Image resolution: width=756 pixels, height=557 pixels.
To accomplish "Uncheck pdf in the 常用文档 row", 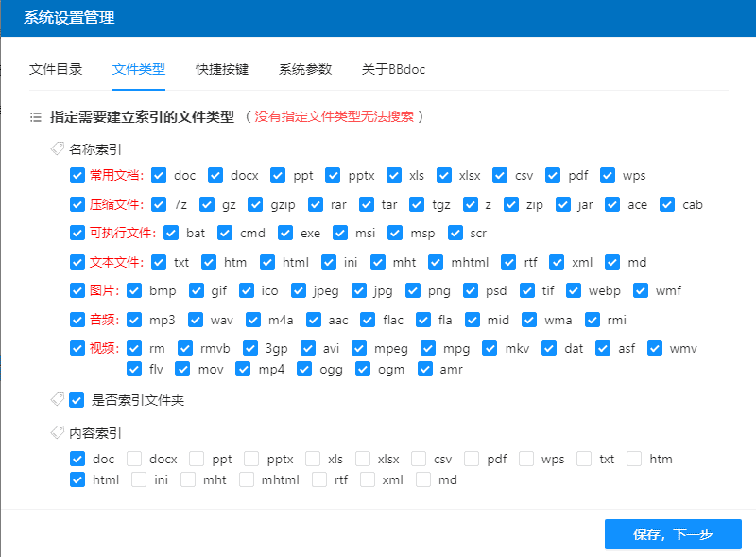I will click(x=553, y=175).
